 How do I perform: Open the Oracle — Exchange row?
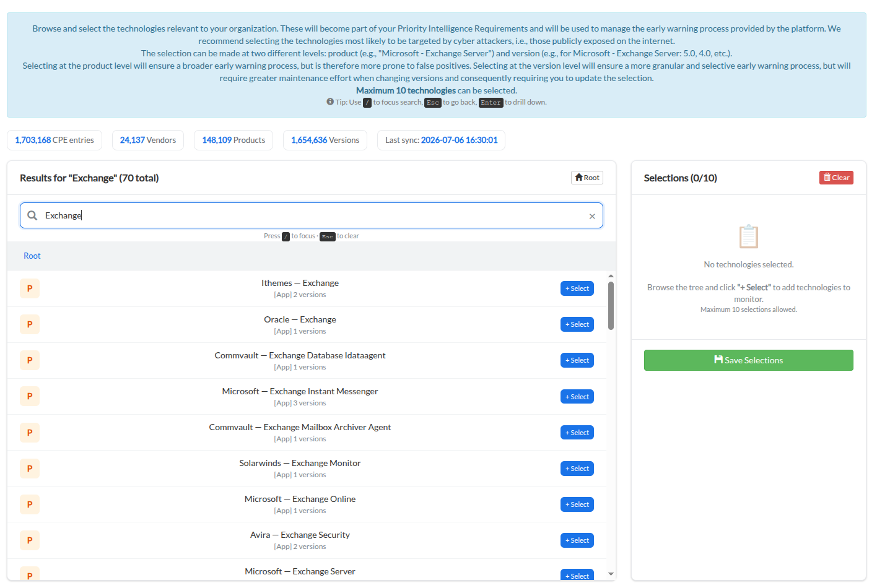307,324
